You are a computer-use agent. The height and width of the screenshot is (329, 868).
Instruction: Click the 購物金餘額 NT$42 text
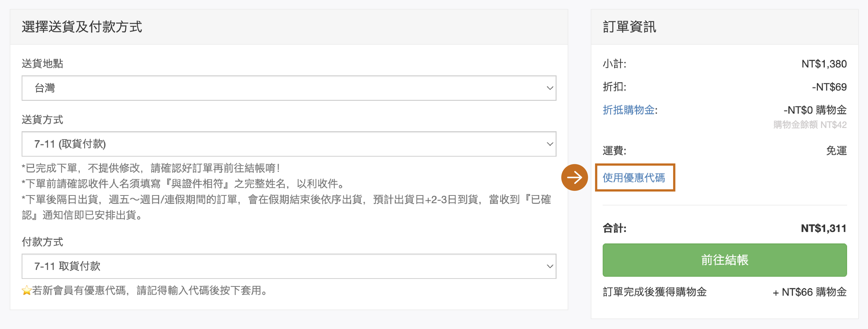tap(810, 125)
